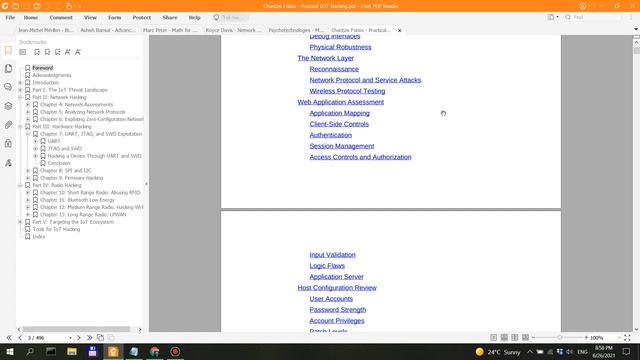Click the Open folder icon in title bar
The width and height of the screenshot is (640, 360).
pyautogui.click(x=16, y=6)
